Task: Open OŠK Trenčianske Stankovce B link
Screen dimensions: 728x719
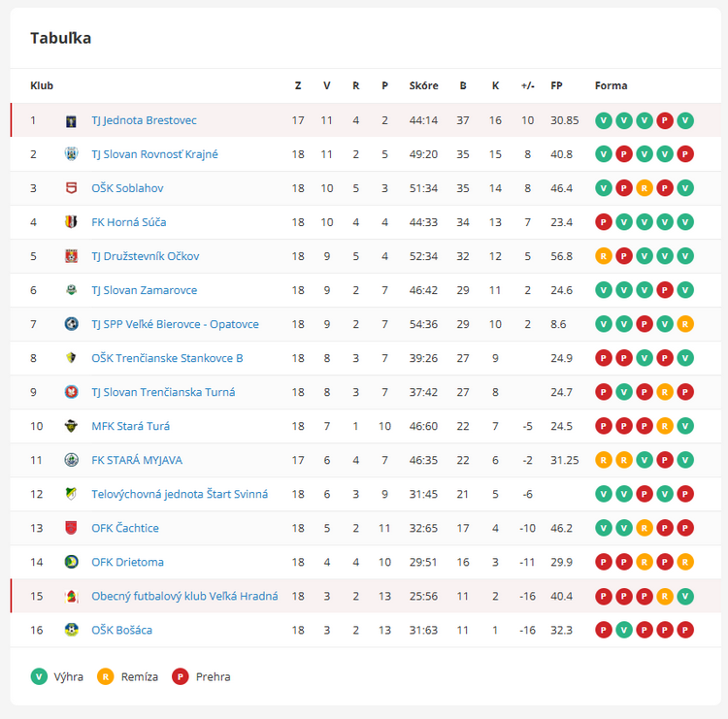Action: coord(167,358)
